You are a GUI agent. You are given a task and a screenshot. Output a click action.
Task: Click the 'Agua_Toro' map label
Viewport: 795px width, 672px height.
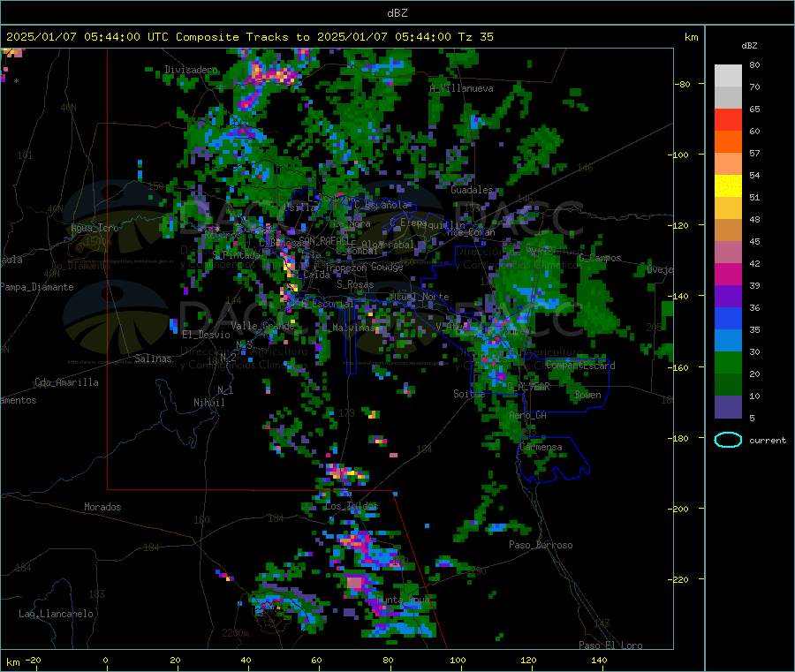[x=95, y=228]
